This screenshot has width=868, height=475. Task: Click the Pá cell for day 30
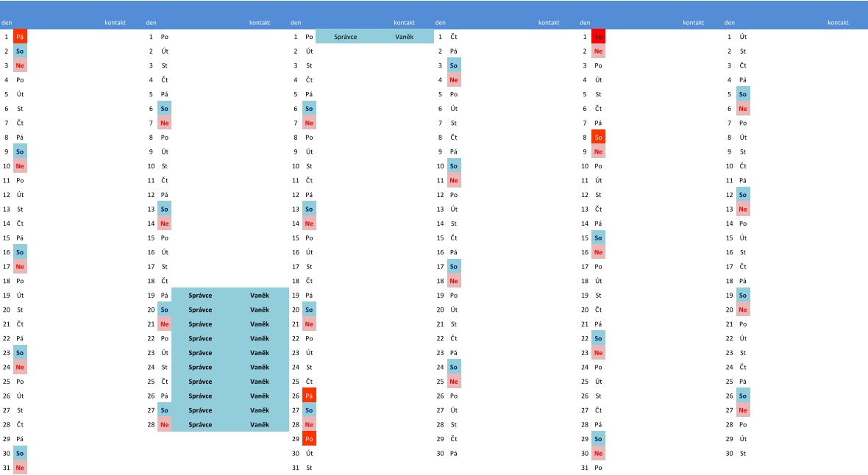pos(454,454)
